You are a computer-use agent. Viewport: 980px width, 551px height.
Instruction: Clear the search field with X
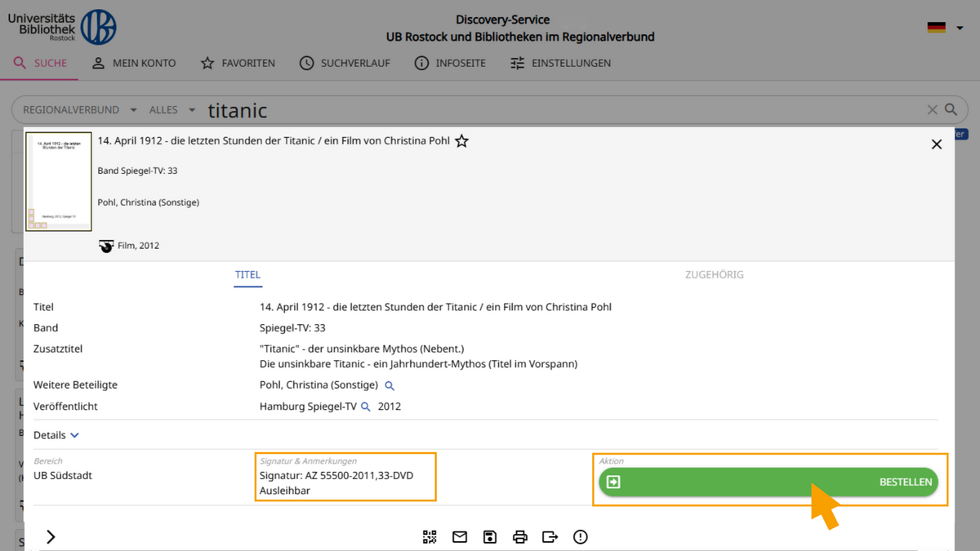pyautogui.click(x=932, y=109)
